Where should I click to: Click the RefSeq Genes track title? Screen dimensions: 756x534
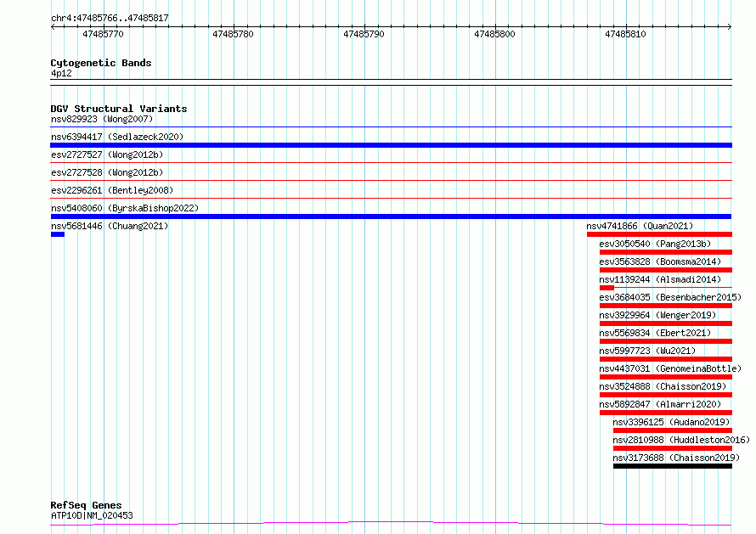(86, 505)
